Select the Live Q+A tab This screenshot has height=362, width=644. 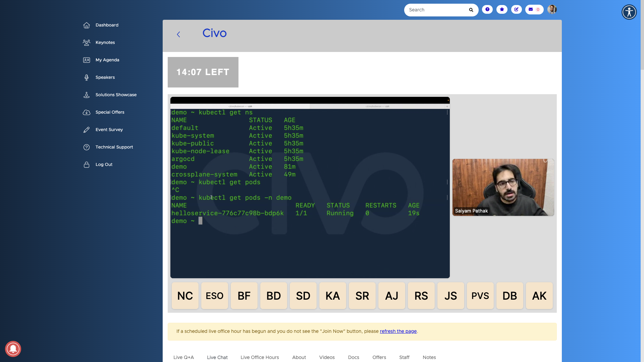(x=183, y=357)
